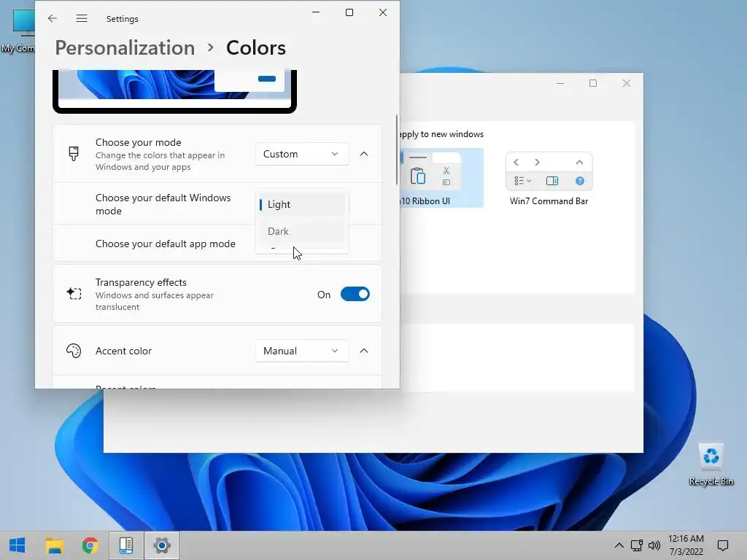The height and width of the screenshot is (560, 747).
Task: Collapse the Choose your mode section
Action: click(x=364, y=155)
